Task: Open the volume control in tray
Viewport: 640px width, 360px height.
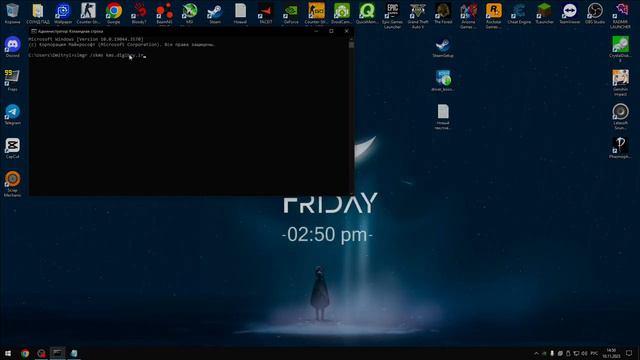Action: click(x=584, y=353)
